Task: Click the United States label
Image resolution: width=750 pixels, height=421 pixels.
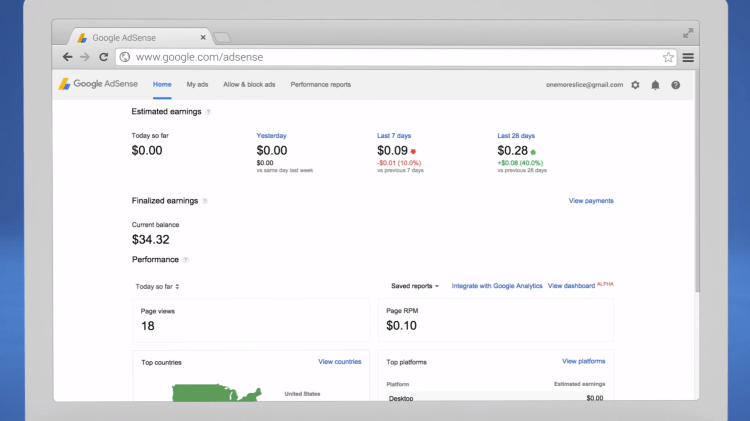Action: [302, 394]
